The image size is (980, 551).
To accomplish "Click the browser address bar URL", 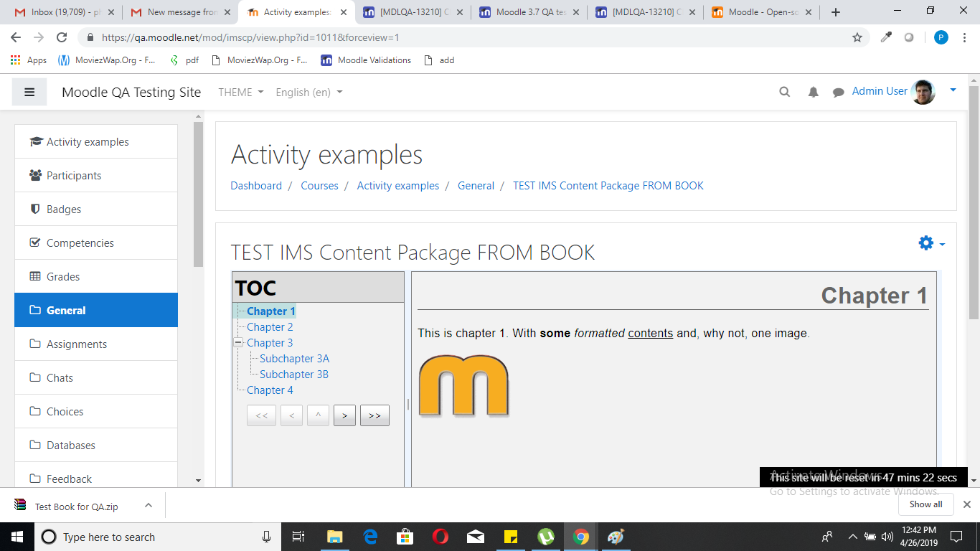I will tap(250, 37).
